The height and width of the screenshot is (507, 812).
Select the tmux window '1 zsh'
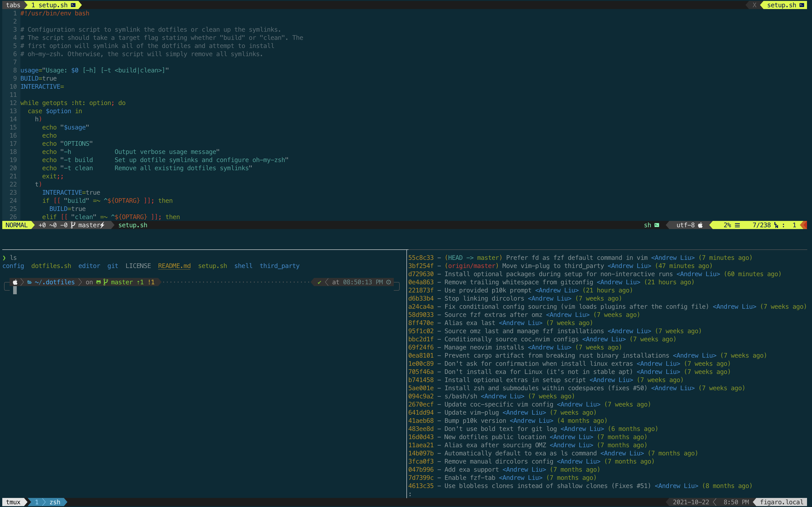47,502
